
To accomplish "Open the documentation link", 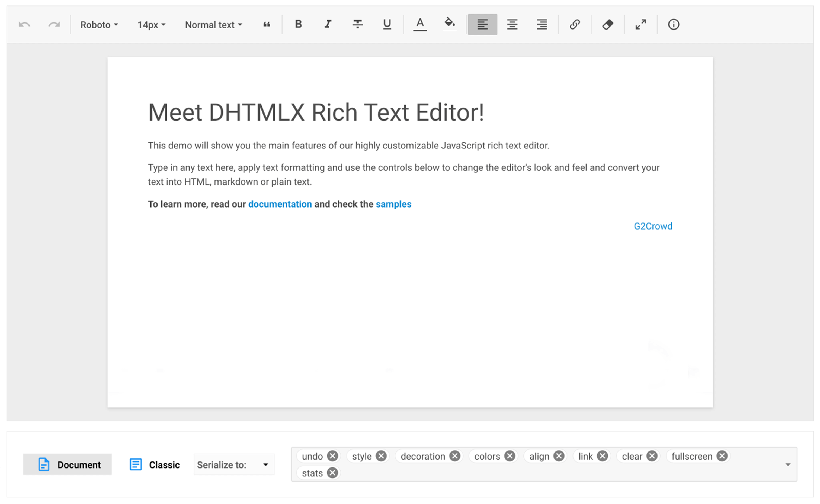I will point(280,204).
